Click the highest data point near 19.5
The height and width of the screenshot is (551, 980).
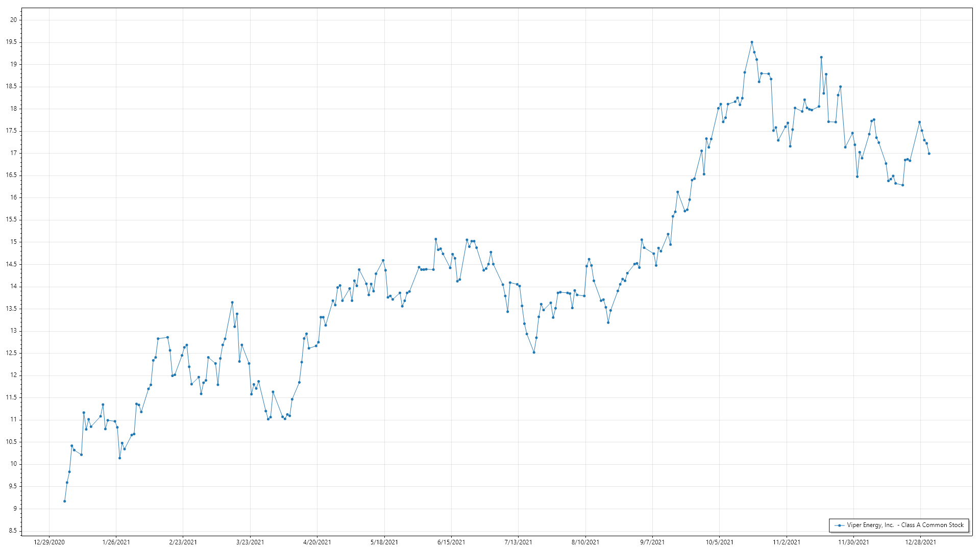point(752,42)
